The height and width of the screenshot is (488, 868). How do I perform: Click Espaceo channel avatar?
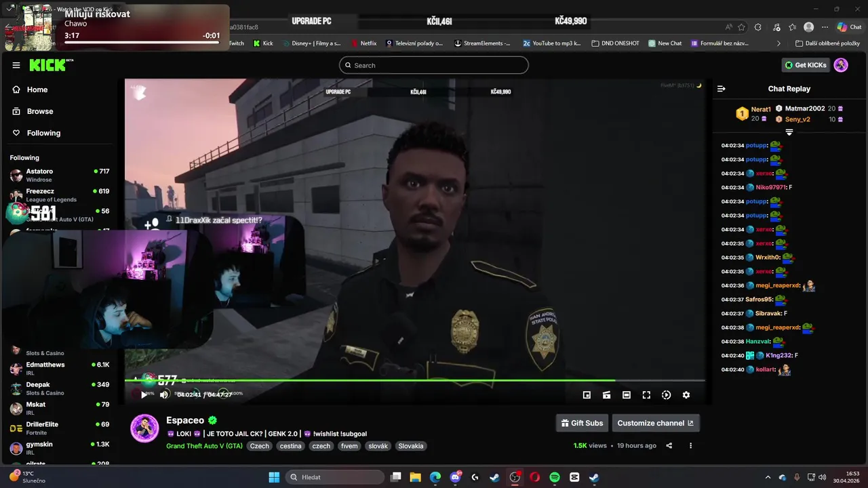tap(144, 428)
